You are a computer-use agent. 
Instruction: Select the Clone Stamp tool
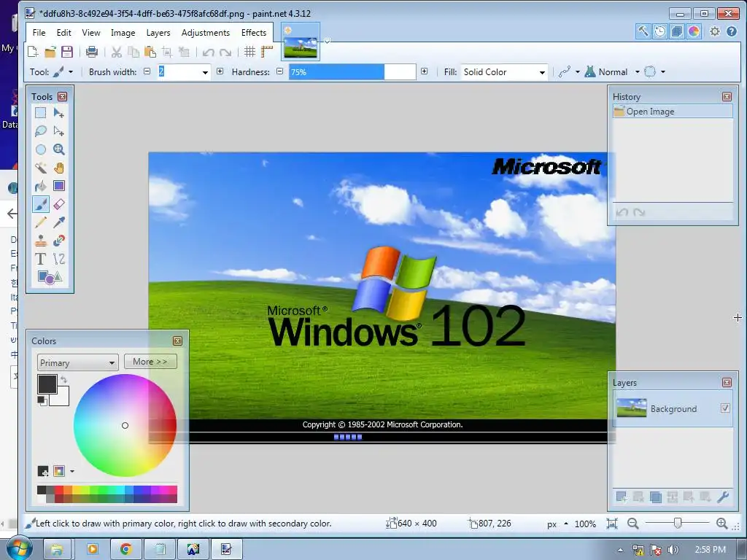(x=41, y=241)
